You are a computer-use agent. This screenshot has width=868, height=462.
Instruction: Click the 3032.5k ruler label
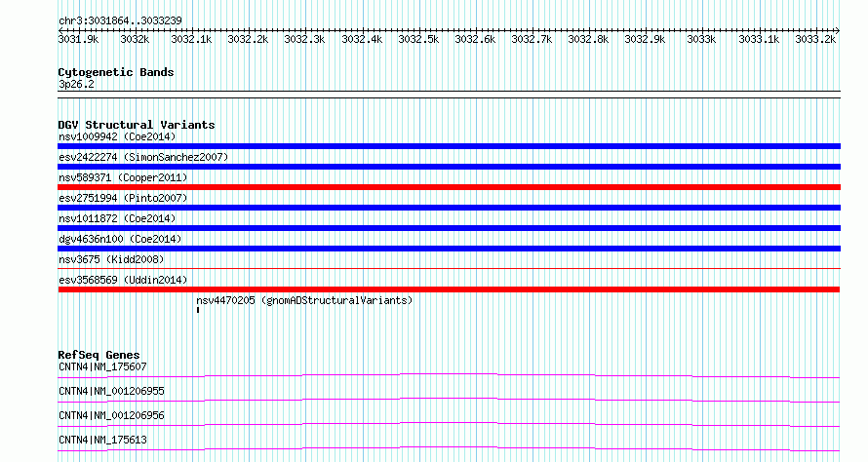click(418, 39)
